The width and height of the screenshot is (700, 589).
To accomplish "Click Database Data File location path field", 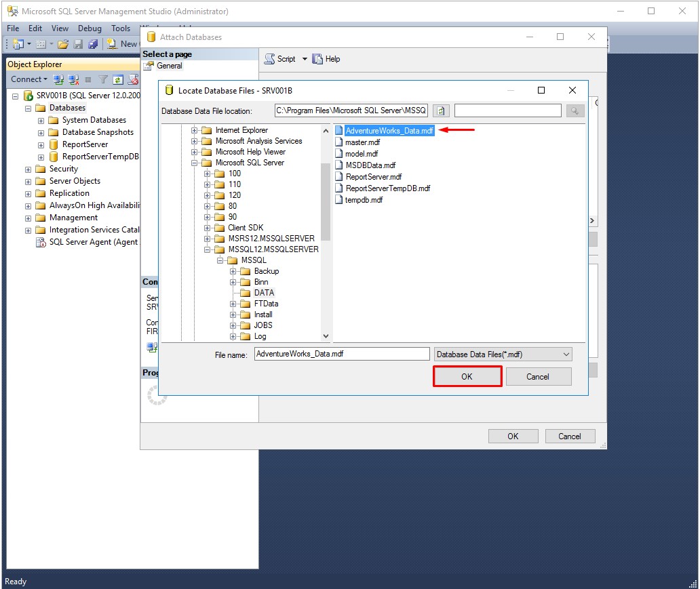I will click(x=351, y=110).
